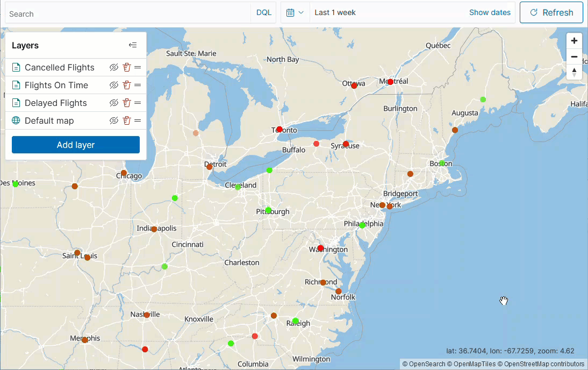Grab the Delayed Flights reorder handle

(x=138, y=103)
